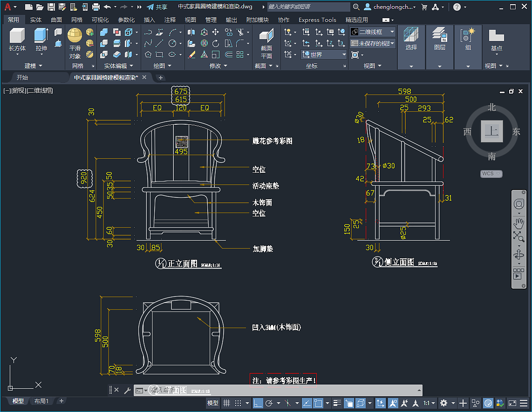The width and height of the screenshot is (532, 412).
Task: Select the Pan hand icon in navigation bar
Action: tap(519, 223)
